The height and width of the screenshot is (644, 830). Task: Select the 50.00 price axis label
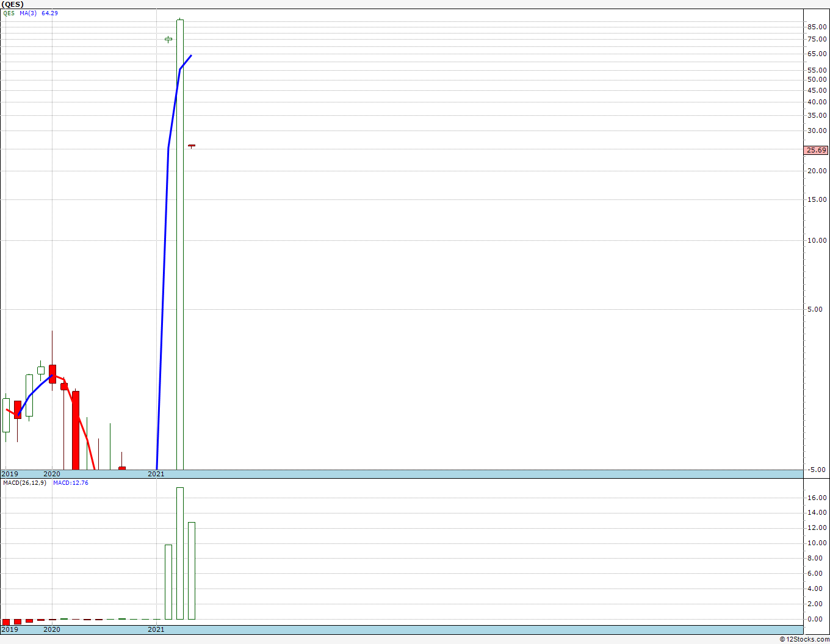(817, 79)
